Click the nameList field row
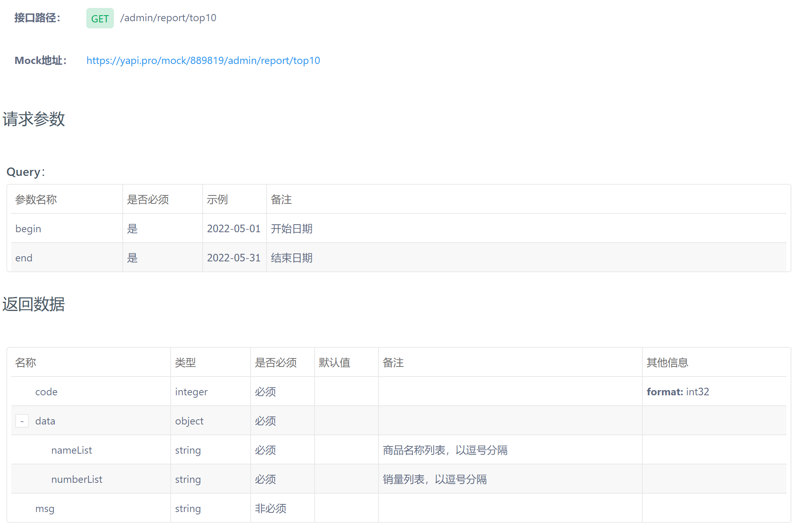This screenshot has height=532, width=799. click(x=72, y=450)
